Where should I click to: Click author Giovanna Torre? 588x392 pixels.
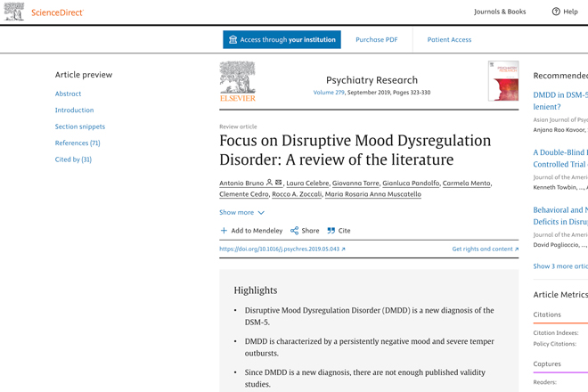pos(355,183)
